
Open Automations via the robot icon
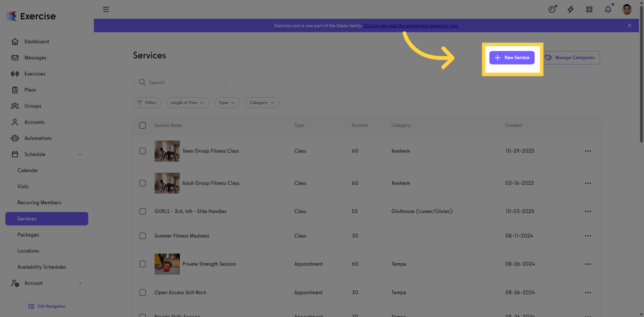tap(15, 138)
